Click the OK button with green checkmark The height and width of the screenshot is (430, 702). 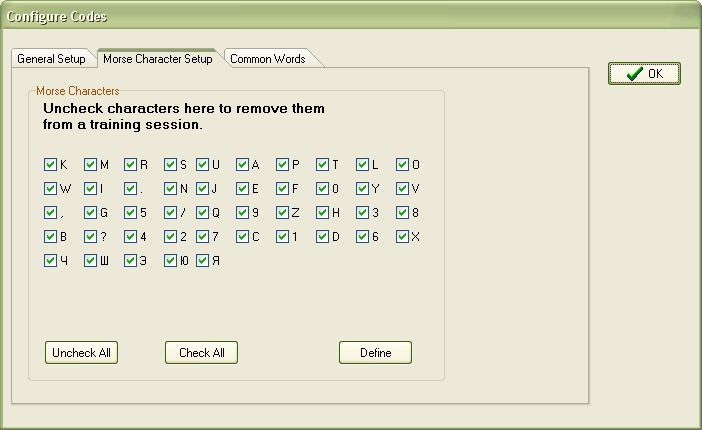click(x=644, y=73)
